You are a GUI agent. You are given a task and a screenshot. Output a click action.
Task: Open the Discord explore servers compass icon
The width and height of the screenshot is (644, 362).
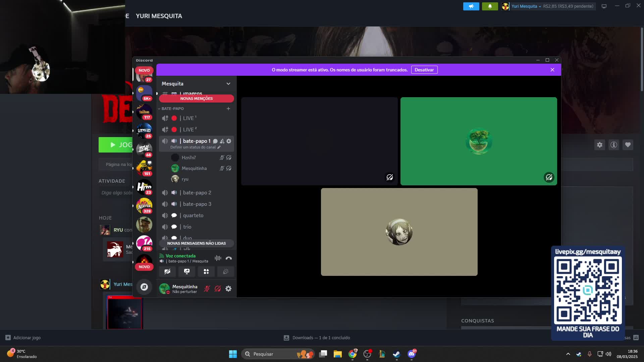pyautogui.click(x=144, y=287)
